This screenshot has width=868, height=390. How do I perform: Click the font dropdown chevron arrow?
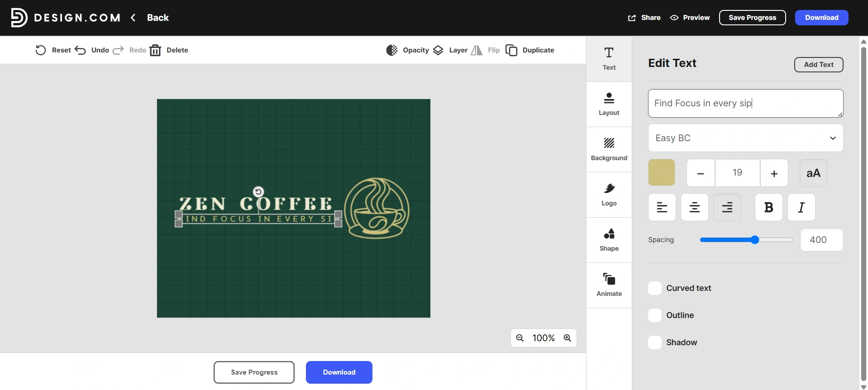click(x=833, y=138)
